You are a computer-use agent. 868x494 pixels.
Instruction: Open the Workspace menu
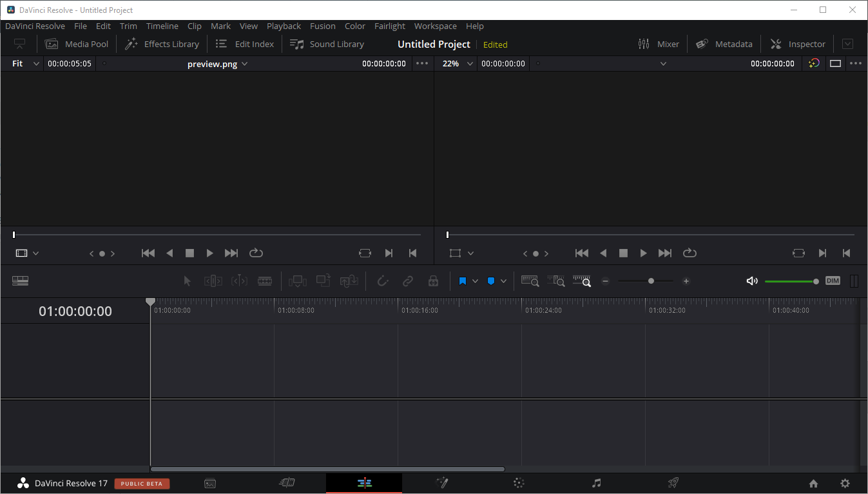click(x=435, y=26)
